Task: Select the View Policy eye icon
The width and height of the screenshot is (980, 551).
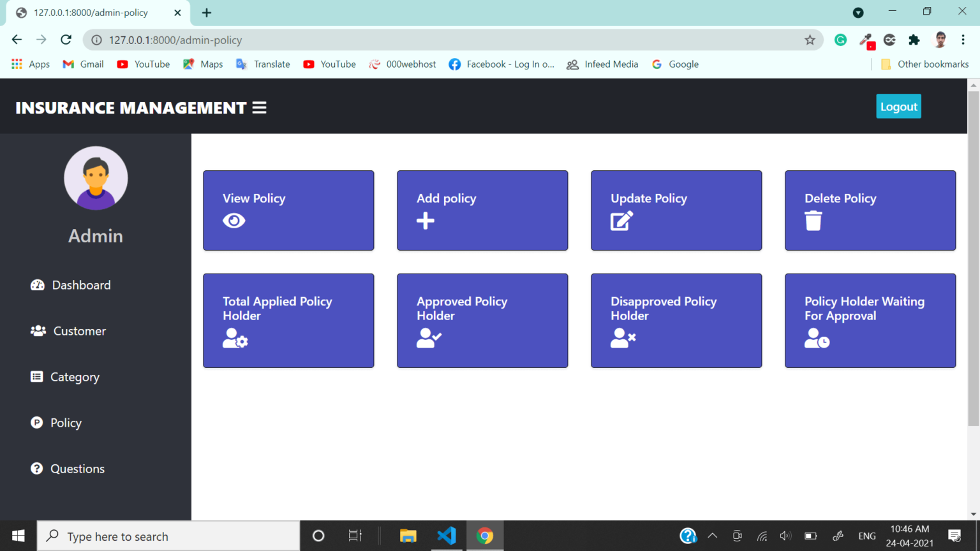Action: click(x=234, y=221)
